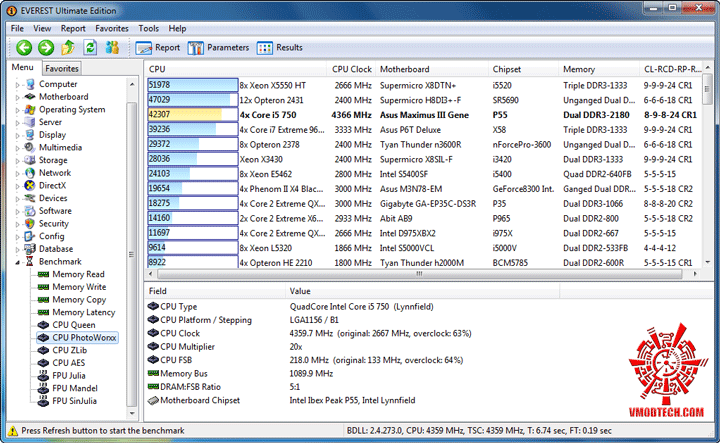Viewport: 720px width, 443px height.
Task: Open the Tools menu
Action: (149, 28)
